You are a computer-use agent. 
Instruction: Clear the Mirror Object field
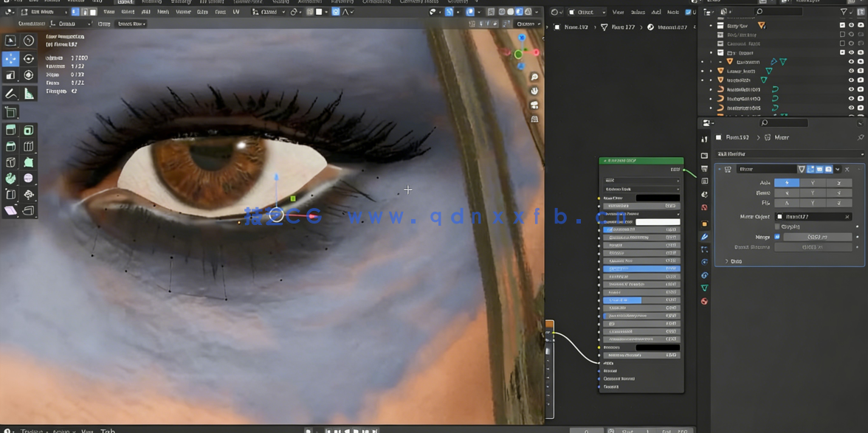847,217
